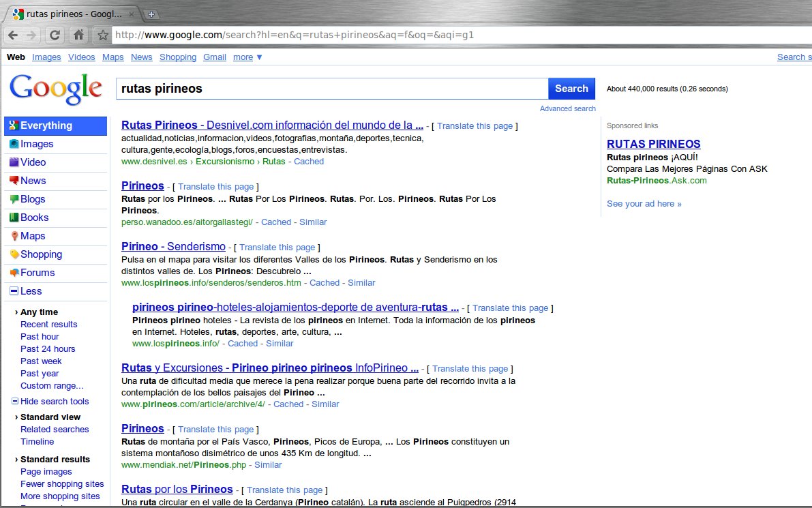Screen dimensions: 812x508
Task: Click the Images icon in sidebar
Action: coord(14,144)
